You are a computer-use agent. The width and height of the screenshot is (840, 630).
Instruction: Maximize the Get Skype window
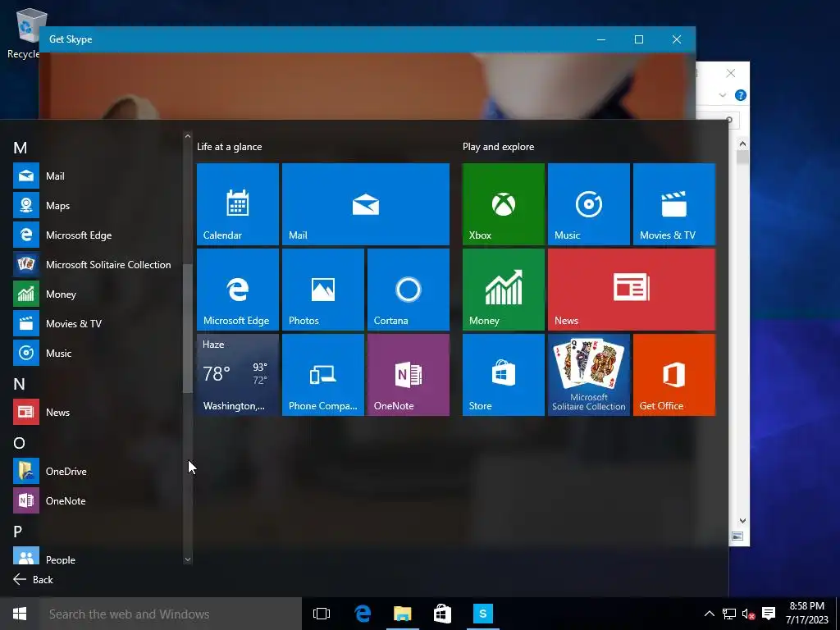point(638,39)
